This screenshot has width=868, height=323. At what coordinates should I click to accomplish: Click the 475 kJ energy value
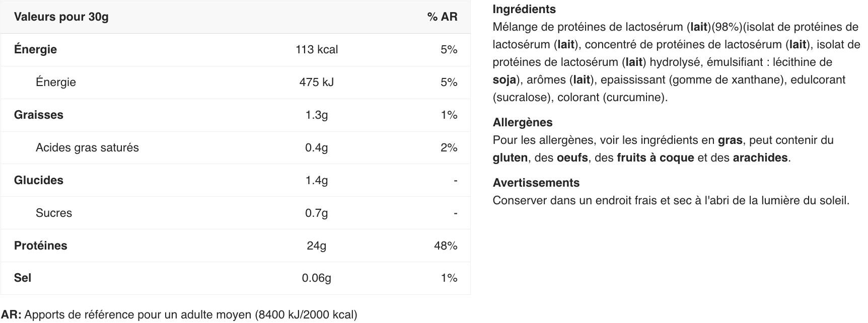[x=316, y=82]
